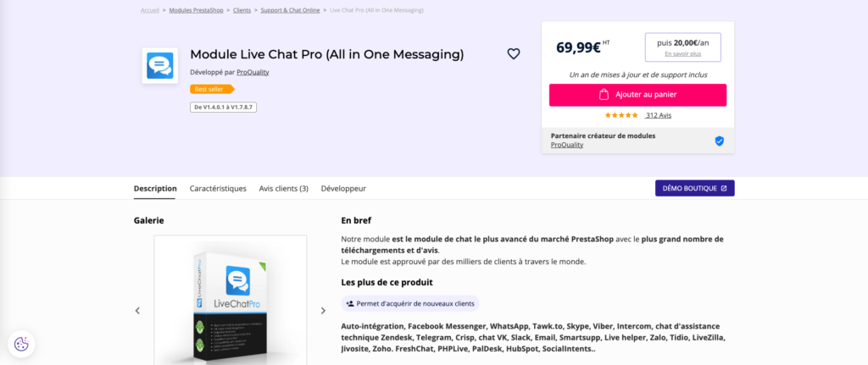
Task: Click the blue verified partner badge
Action: coord(719,141)
